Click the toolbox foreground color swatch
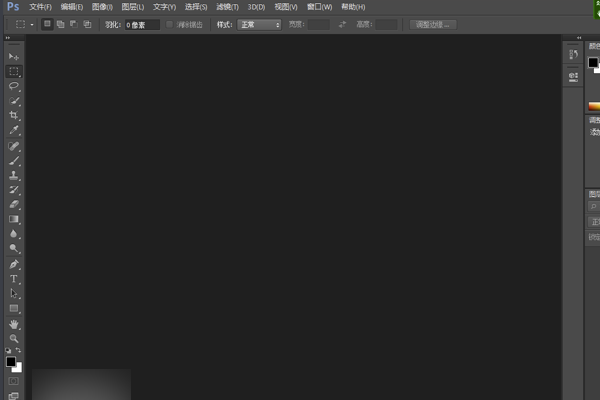This screenshot has width=600, height=400. coord(11,362)
